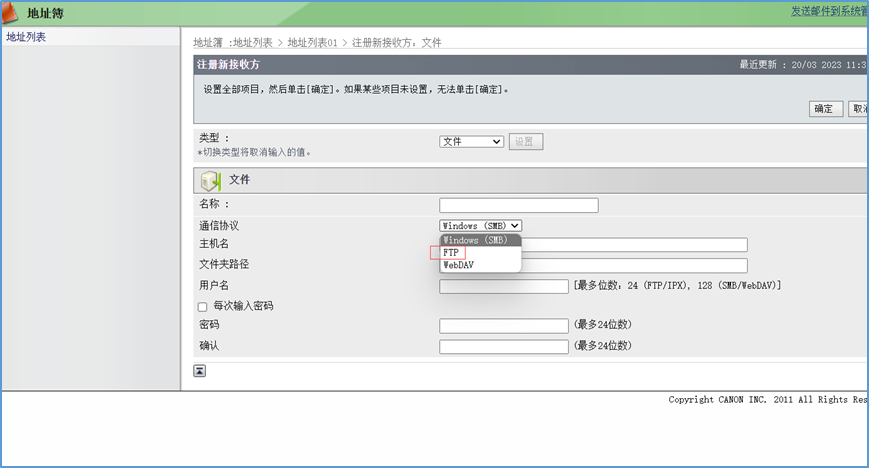Click the 确定 button
The height and width of the screenshot is (468, 869).
pyautogui.click(x=826, y=109)
